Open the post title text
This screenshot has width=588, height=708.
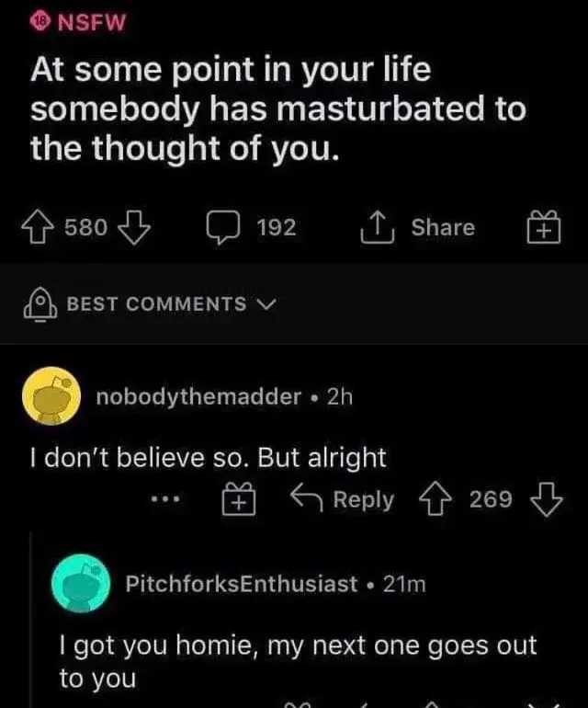point(276,108)
